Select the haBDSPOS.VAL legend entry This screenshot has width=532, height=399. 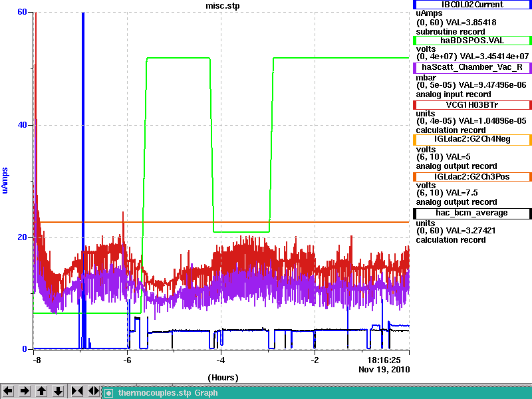472,41
